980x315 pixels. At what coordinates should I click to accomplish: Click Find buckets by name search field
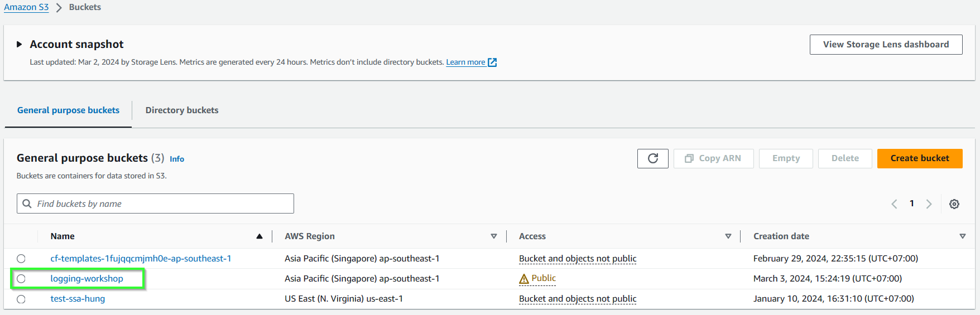[155, 203]
